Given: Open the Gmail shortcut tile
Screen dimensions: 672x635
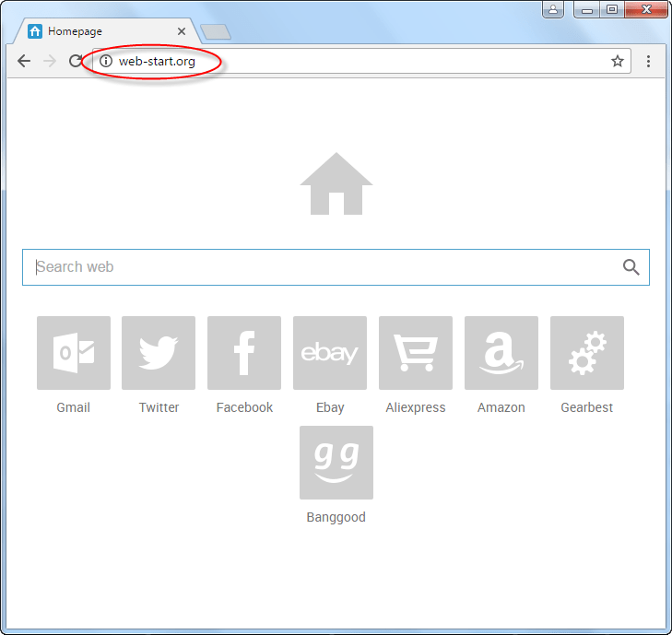Looking at the screenshot, I should click(x=74, y=353).
